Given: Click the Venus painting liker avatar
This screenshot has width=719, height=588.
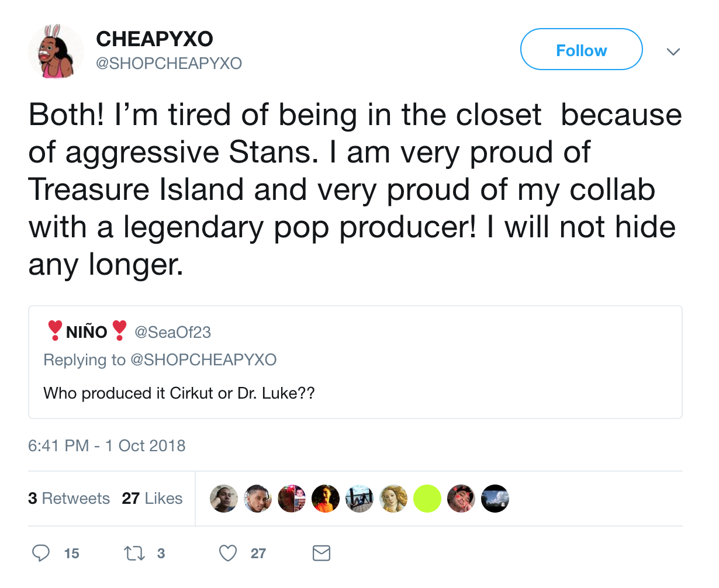Looking at the screenshot, I should point(393,499).
